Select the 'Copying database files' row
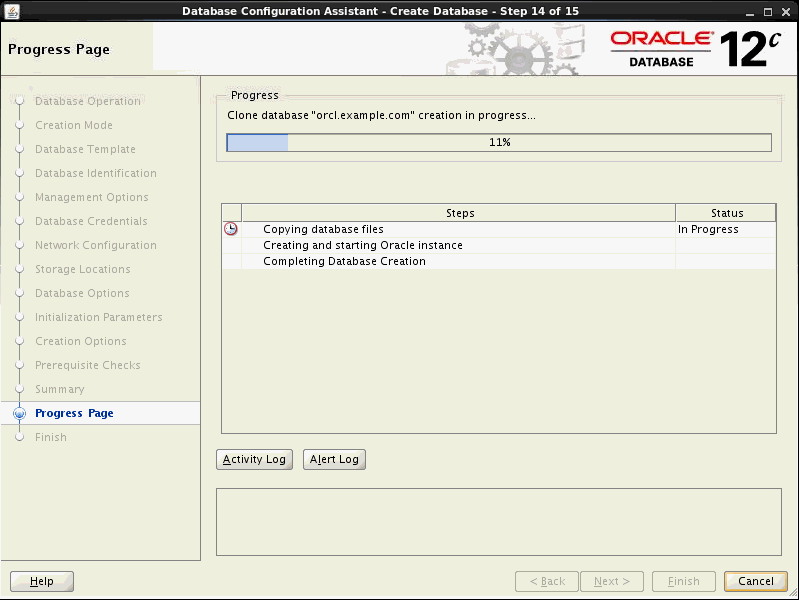Image resolution: width=799 pixels, height=600 pixels. click(x=499, y=229)
